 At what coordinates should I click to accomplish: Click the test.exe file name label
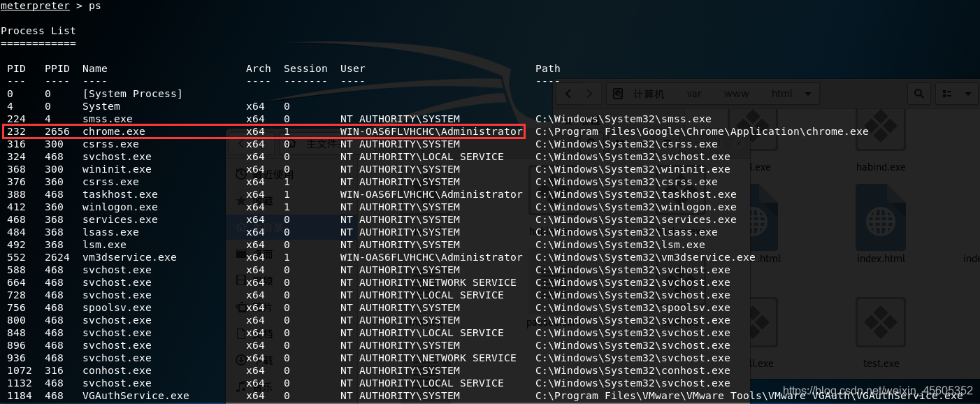(881, 363)
